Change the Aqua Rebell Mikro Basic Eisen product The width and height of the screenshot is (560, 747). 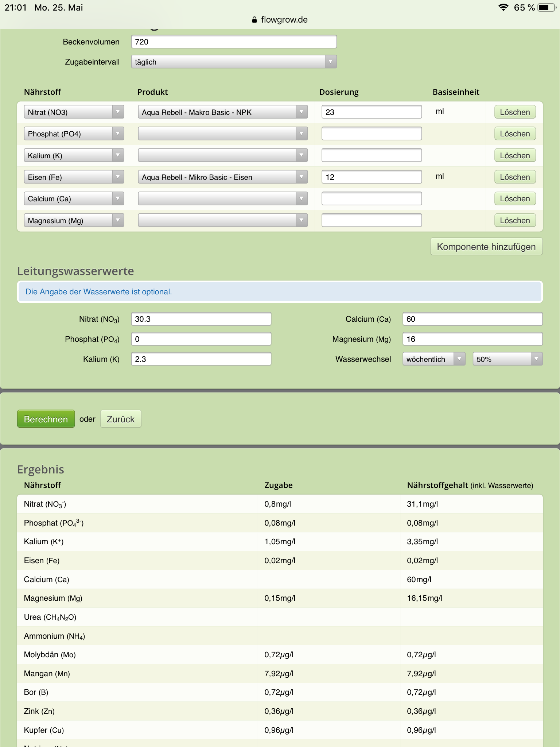pos(222,177)
